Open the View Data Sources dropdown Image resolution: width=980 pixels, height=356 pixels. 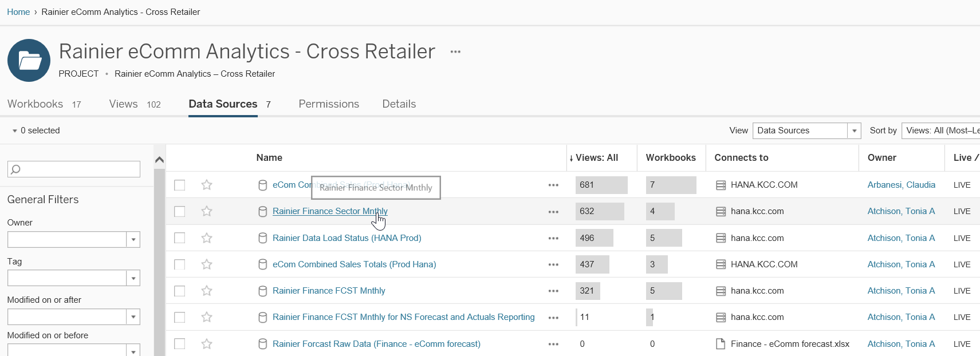point(854,130)
